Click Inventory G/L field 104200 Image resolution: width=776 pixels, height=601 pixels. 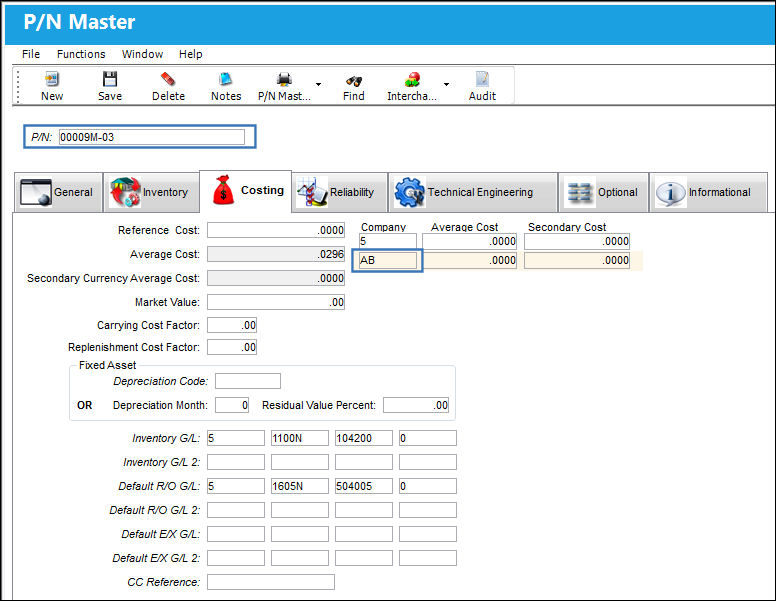[364, 438]
